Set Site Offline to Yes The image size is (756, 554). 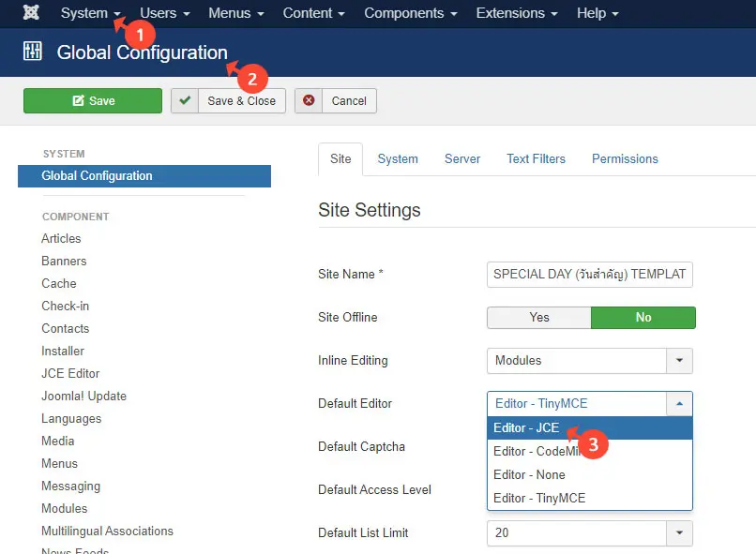(x=538, y=318)
